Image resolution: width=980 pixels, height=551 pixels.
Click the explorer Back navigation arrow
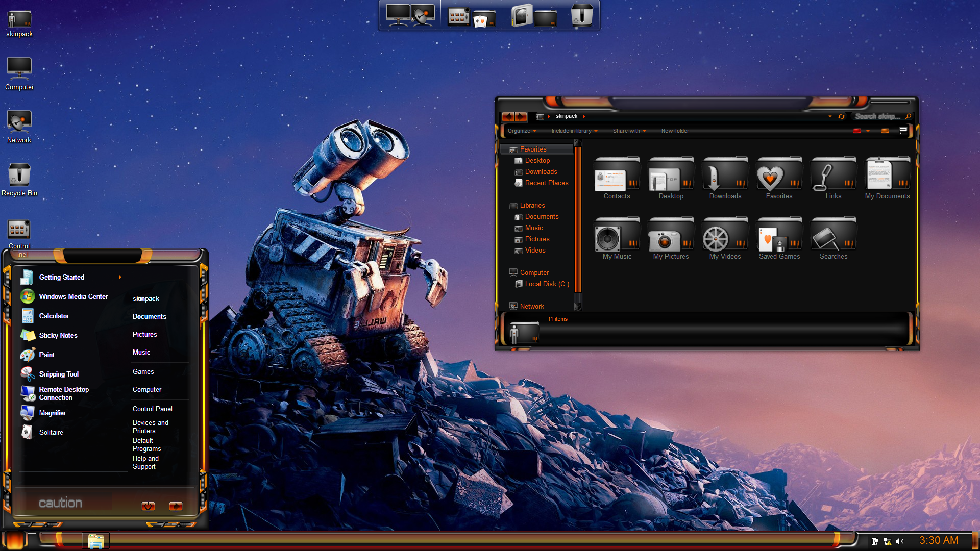508,117
